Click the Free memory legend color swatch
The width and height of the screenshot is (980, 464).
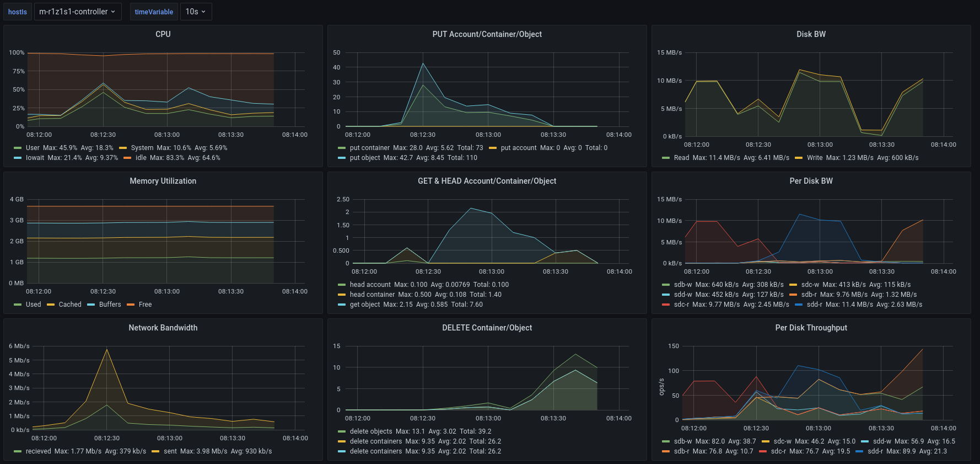coord(131,305)
